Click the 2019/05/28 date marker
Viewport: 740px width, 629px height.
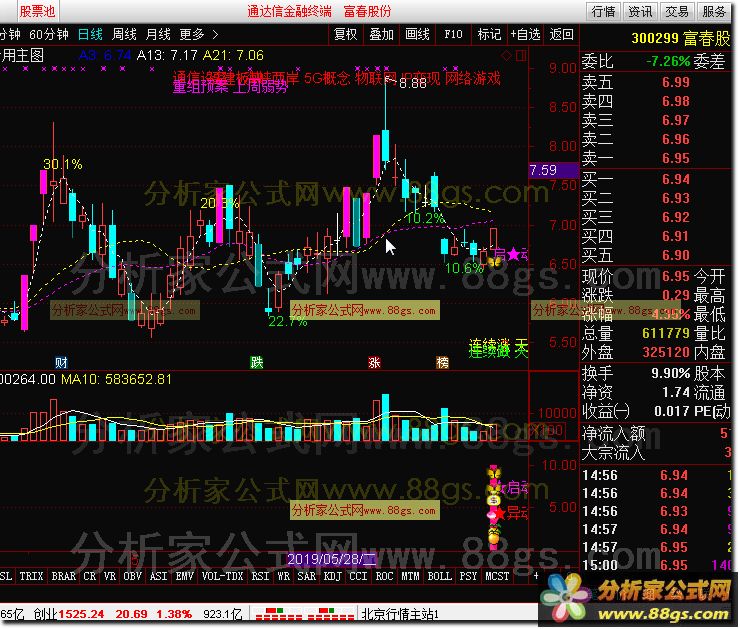332,559
